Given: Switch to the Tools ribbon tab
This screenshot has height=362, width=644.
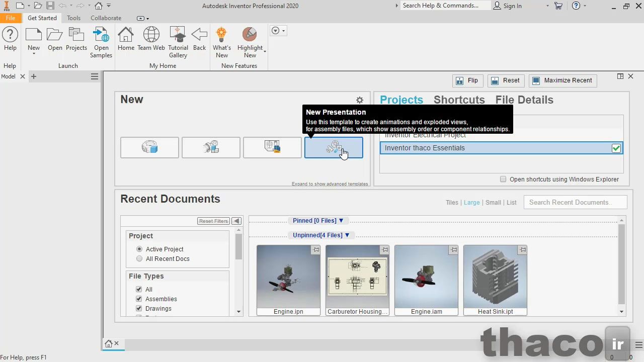Looking at the screenshot, I should (x=73, y=18).
